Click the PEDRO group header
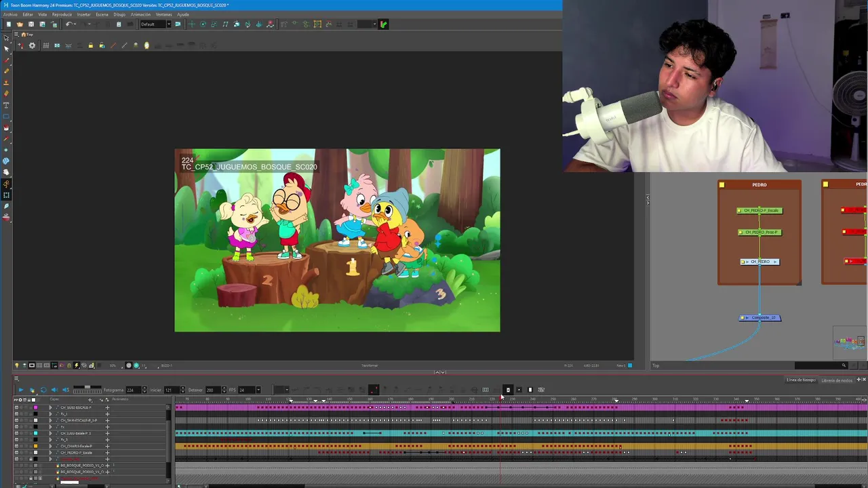The image size is (868, 488). point(759,184)
